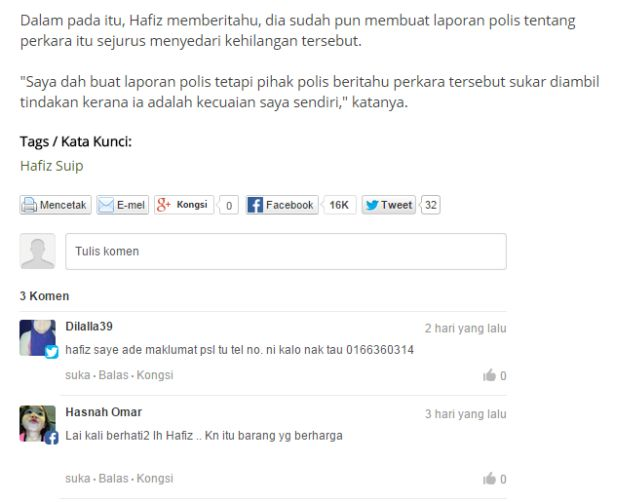Click the E-mel envelope icon

pos(106,205)
